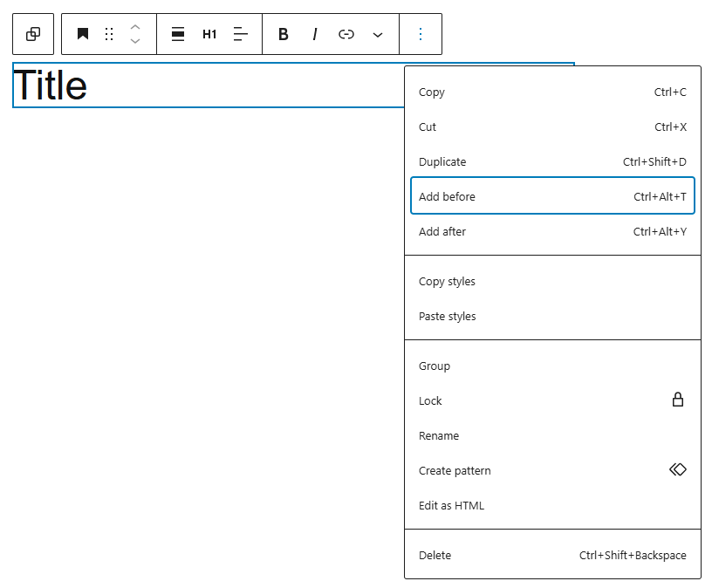This screenshot has height=588, width=712.
Task: Open the H1 heading level dropdown
Action: tap(209, 34)
